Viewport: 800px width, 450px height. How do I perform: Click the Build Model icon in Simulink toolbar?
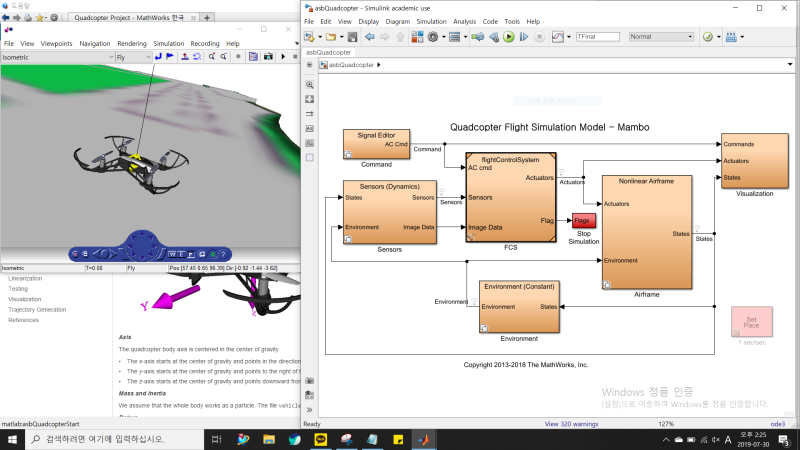point(731,37)
